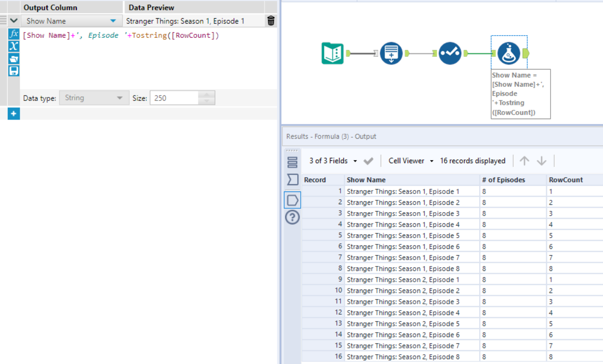
Task: Click the X columns icon in expression editor
Action: click(13, 47)
